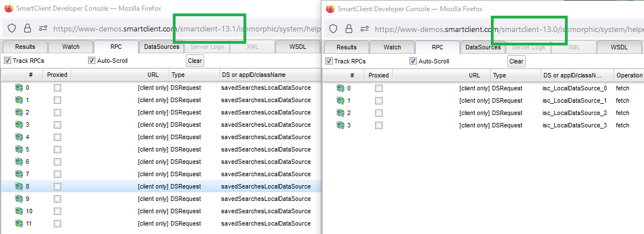Click the RPC icon of row 5 in left window
The height and width of the screenshot is (234, 644).
point(19,149)
